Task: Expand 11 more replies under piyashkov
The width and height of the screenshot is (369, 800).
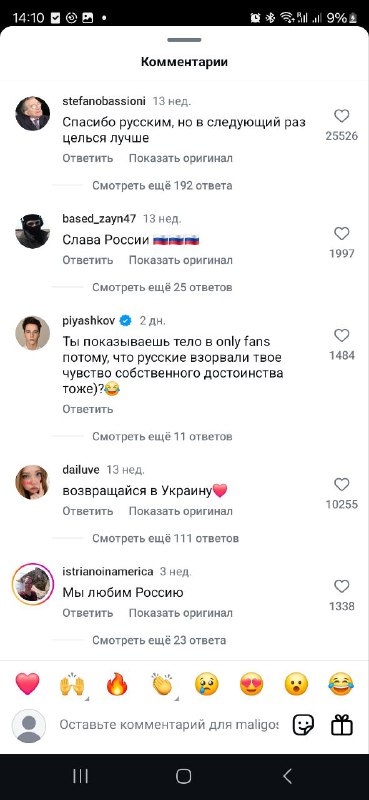Action: coord(162,437)
